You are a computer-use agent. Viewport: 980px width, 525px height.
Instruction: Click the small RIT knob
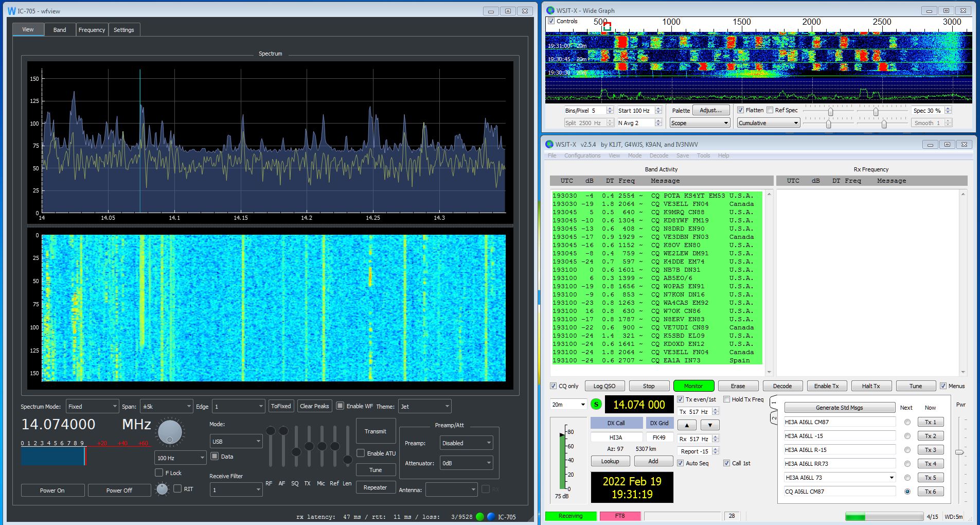coord(162,489)
